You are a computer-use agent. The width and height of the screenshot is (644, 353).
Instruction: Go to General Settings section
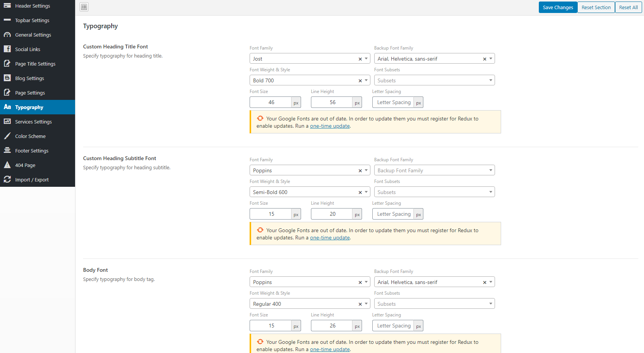(x=37, y=35)
